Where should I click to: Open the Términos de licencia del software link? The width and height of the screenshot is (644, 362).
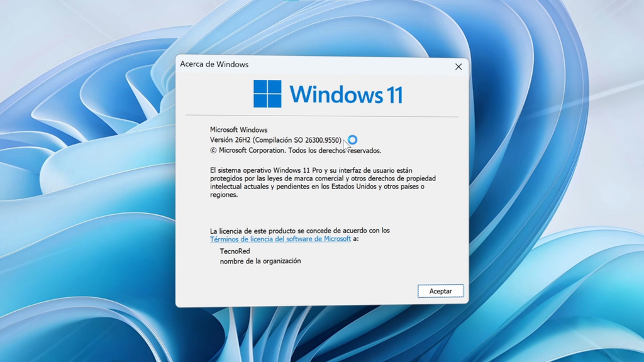coord(280,239)
